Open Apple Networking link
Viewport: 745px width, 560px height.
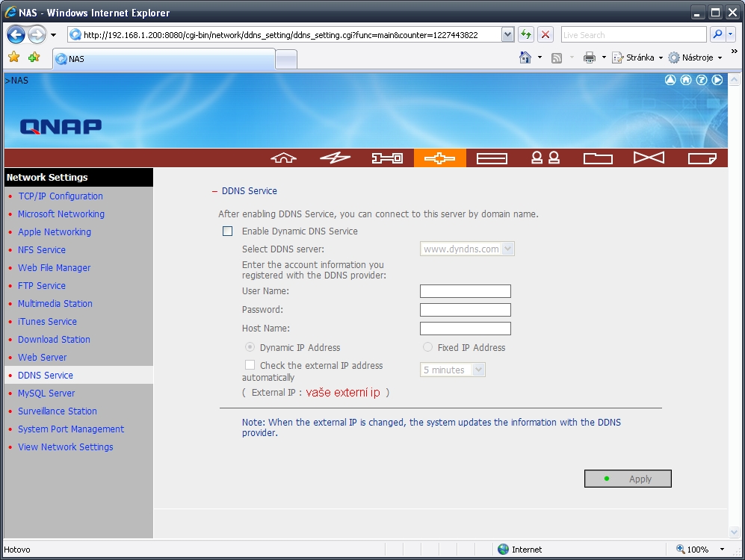pyautogui.click(x=55, y=231)
